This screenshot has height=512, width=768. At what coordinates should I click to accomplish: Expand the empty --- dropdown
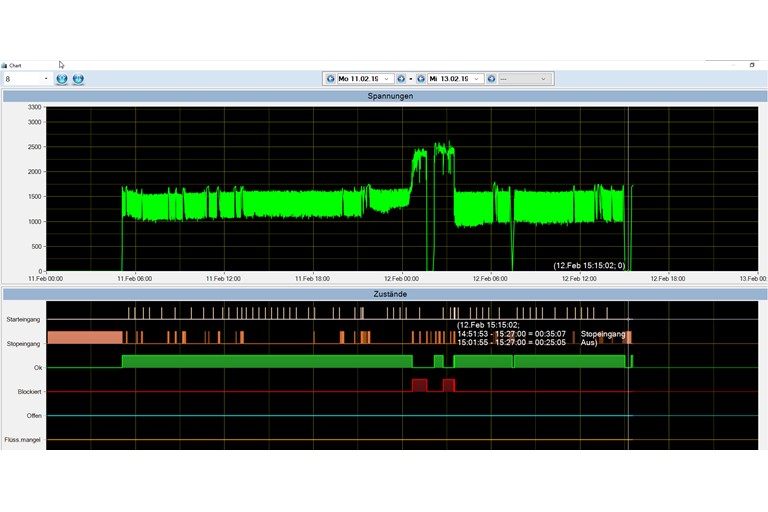[x=543, y=79]
